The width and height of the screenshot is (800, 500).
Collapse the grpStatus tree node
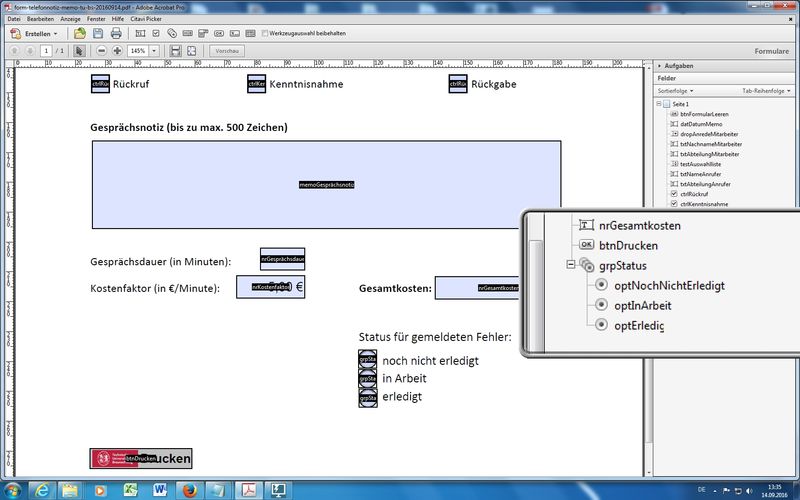click(570, 266)
